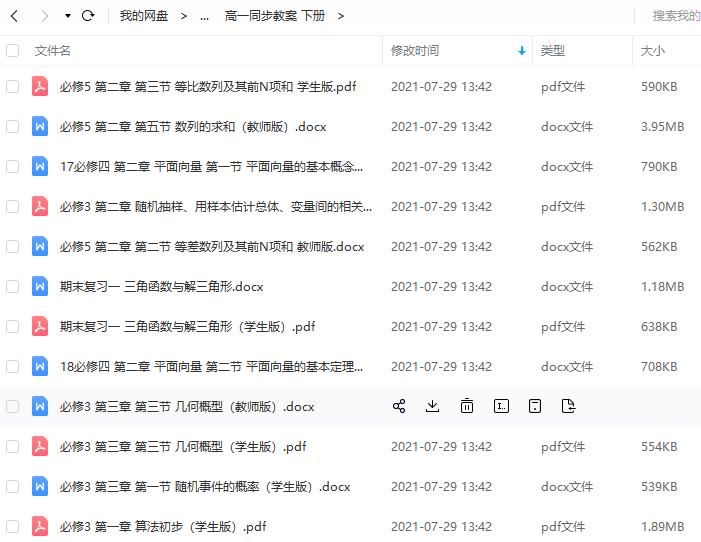Select checkbox for 数列的求和（教师版）.docx
Screen dimensions: 701x542
(x=12, y=127)
